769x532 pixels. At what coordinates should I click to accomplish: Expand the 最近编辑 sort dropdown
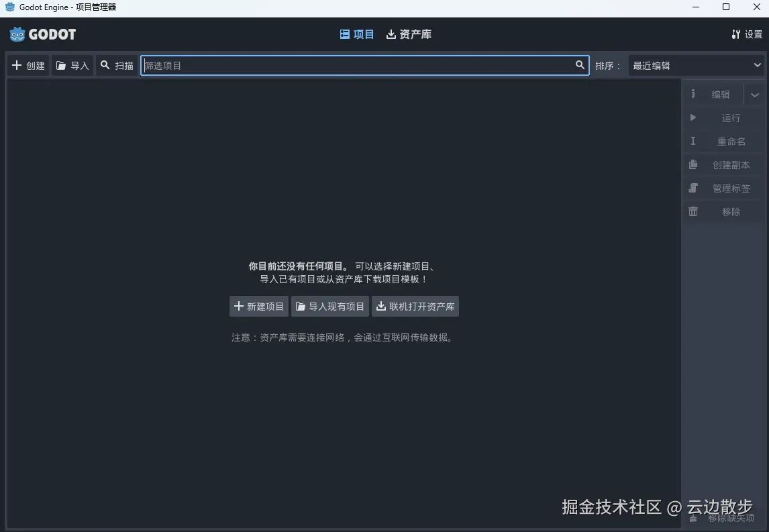(x=696, y=66)
